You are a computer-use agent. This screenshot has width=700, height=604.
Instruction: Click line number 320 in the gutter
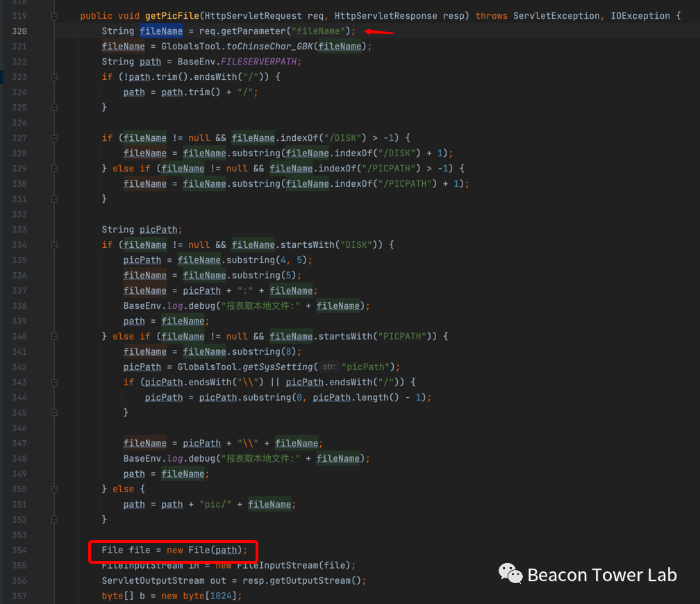coord(19,31)
